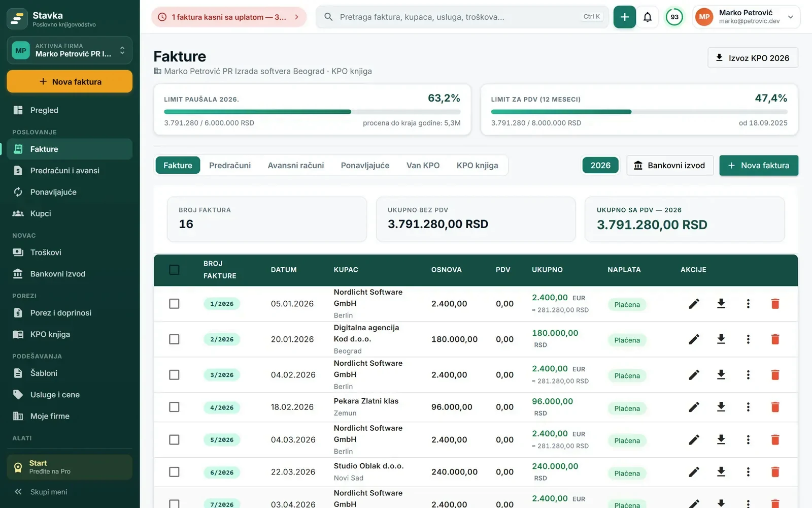The image size is (812, 508).
Task: Check the box for invoice 3/2026
Action: point(174,375)
